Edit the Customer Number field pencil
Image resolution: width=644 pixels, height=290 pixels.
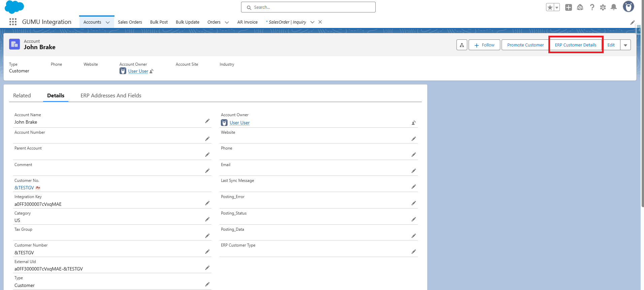207,252
